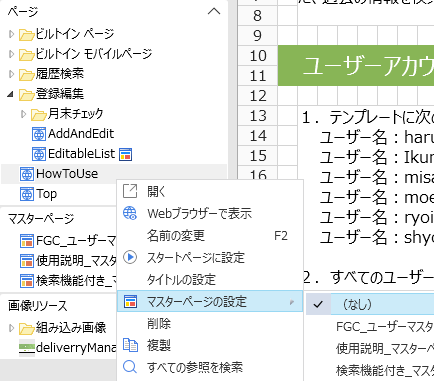Click the 画像リソース panel header
The image size is (434, 381).
(38, 306)
